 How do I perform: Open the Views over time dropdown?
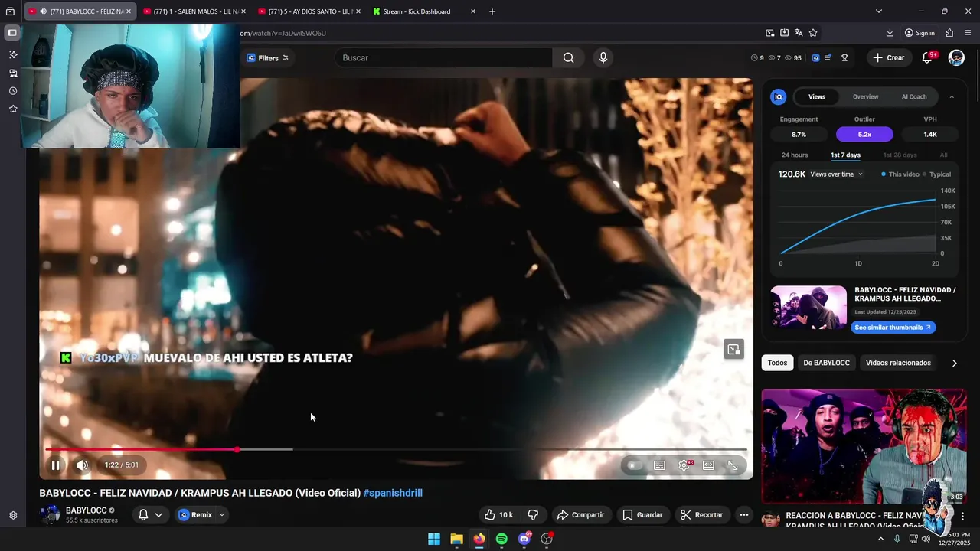point(836,174)
